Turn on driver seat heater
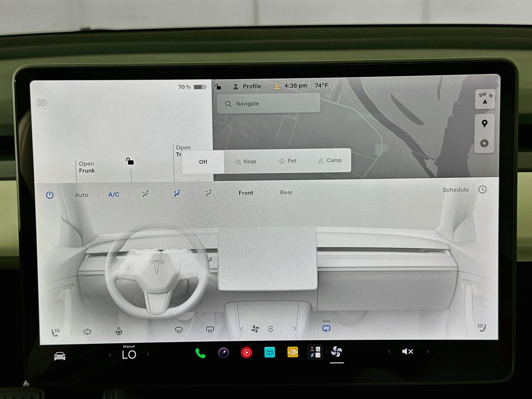532x399 pixels. pos(56,332)
